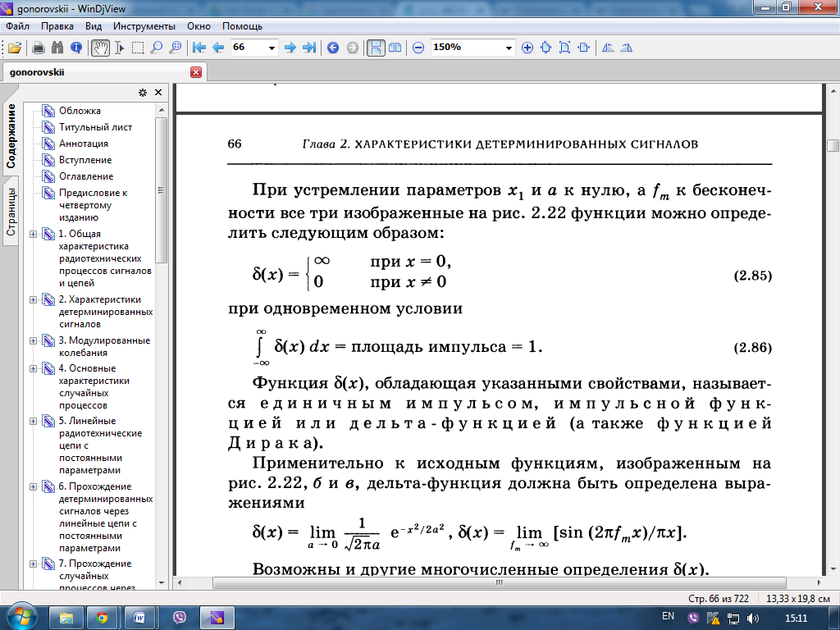Image resolution: width=840 pixels, height=630 pixels.
Task: Rotate the page left
Action: (x=608, y=48)
